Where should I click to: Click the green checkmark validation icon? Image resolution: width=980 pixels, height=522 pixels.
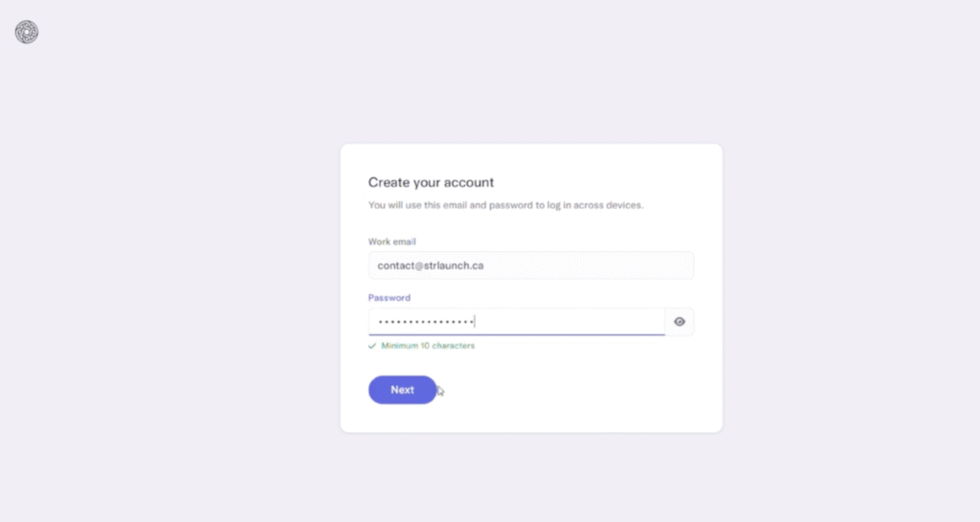click(372, 346)
